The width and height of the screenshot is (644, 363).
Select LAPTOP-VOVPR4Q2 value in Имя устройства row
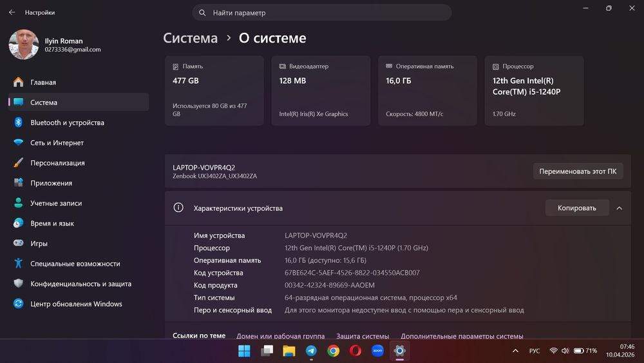pos(316,235)
